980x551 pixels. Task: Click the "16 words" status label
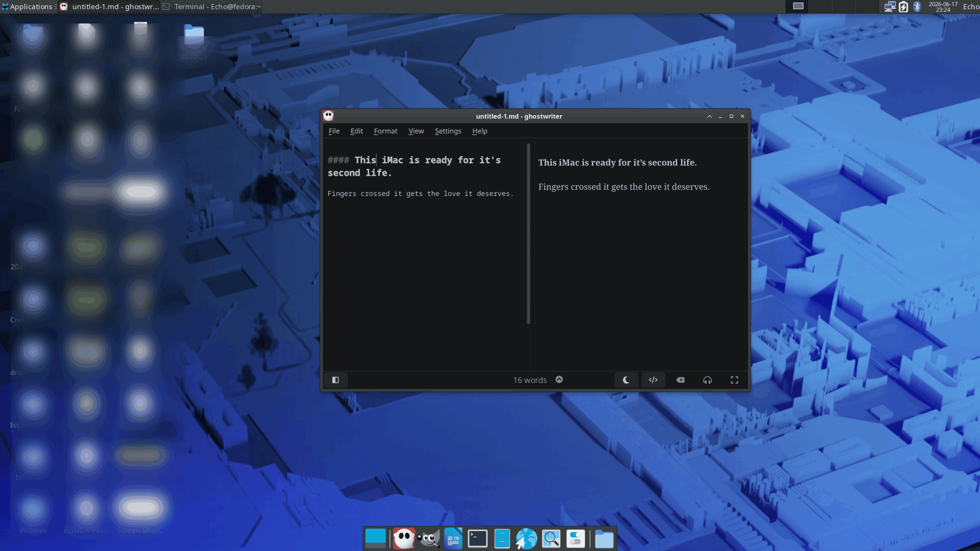coord(530,380)
